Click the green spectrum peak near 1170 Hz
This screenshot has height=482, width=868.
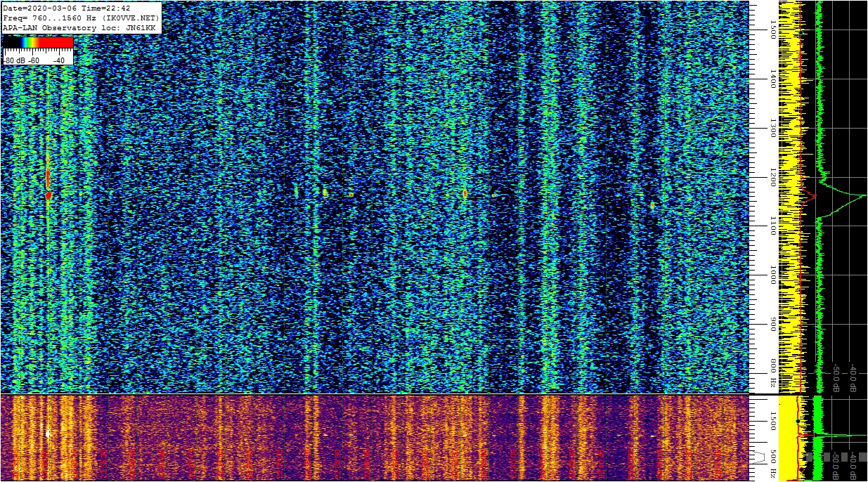[x=864, y=195]
